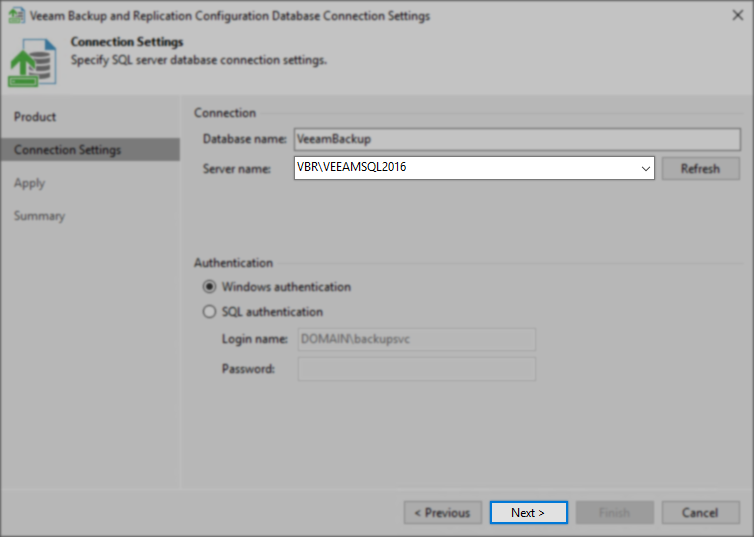Click the Veeam title bar app icon
Image resolution: width=754 pixels, height=537 pixels.
pos(16,15)
